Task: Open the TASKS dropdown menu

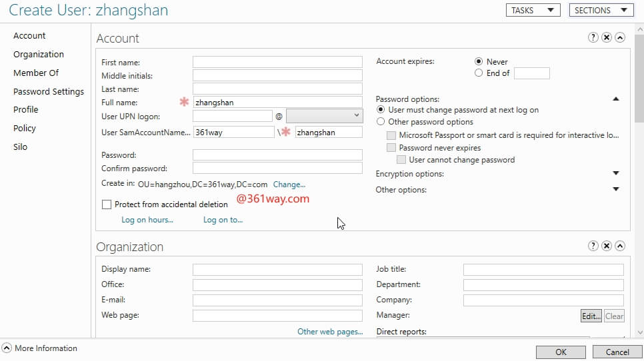Action: (x=533, y=10)
